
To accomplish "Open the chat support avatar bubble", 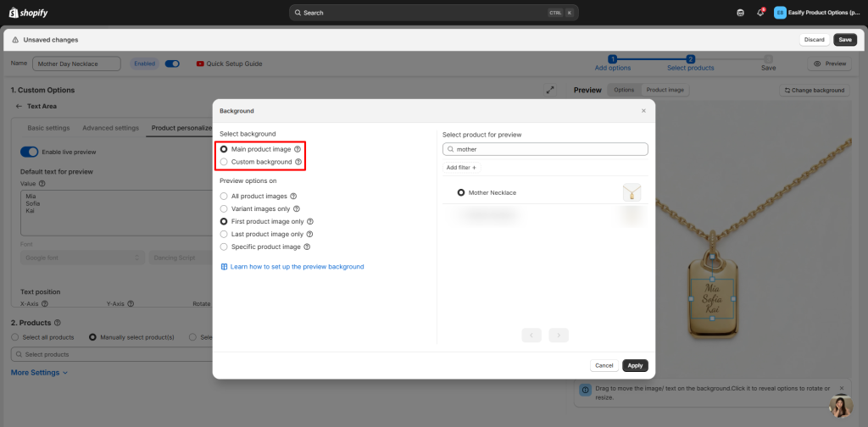I will coord(840,406).
